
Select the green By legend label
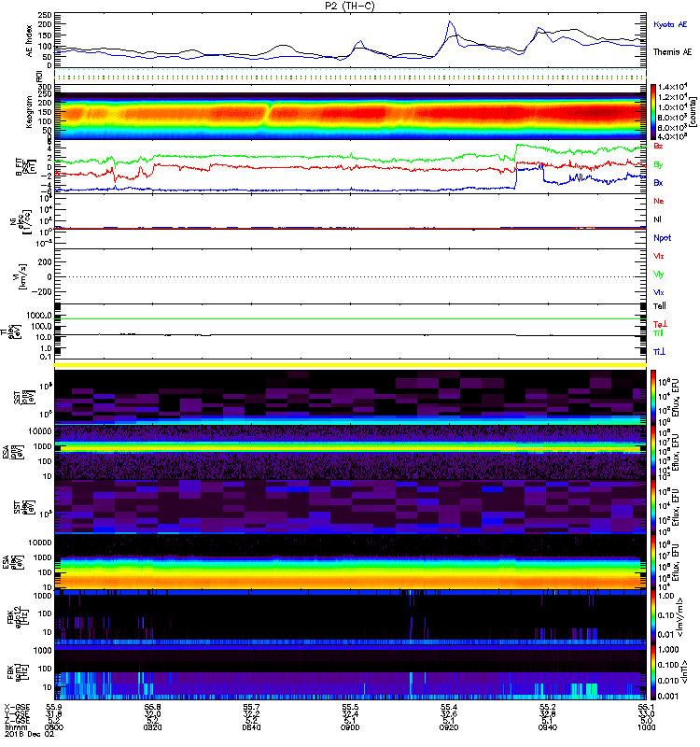click(x=659, y=164)
